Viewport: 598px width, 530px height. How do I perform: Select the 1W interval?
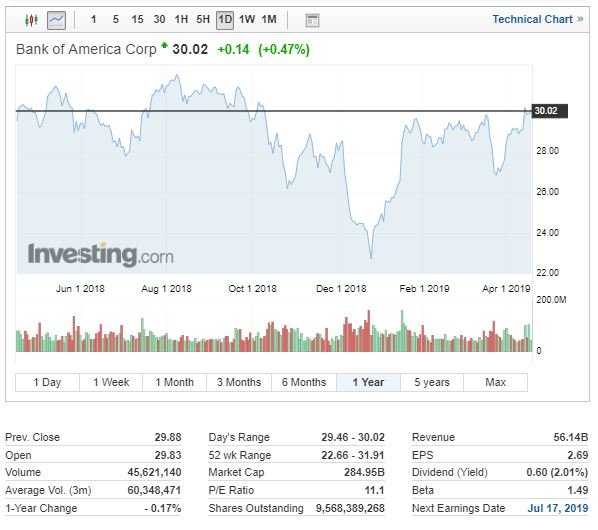pos(247,19)
